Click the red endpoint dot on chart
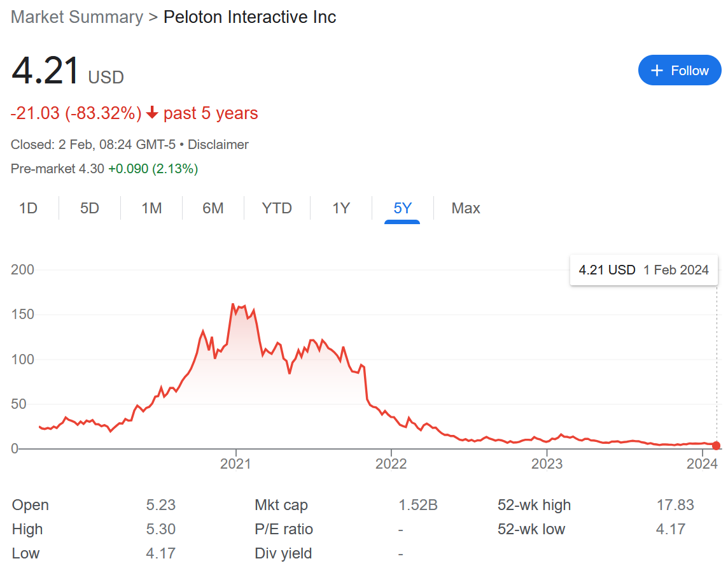Screen dimensions: 728x568 pos(717,446)
